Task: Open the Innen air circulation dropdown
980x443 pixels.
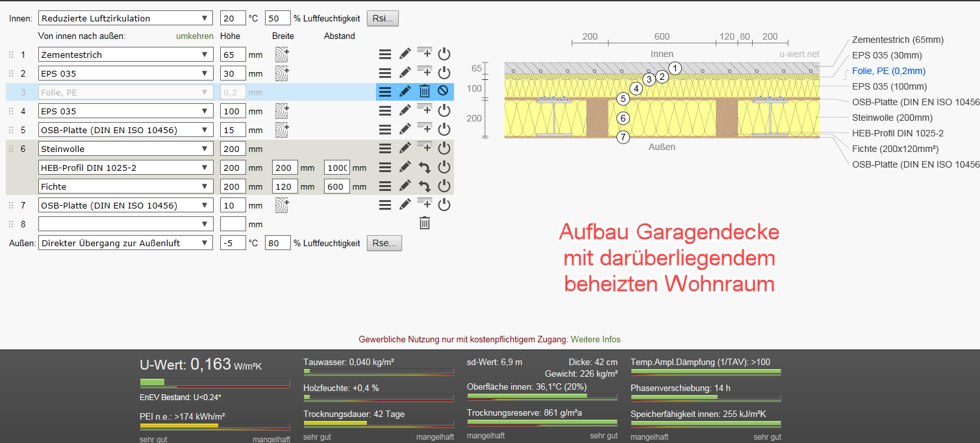Action: (126, 18)
